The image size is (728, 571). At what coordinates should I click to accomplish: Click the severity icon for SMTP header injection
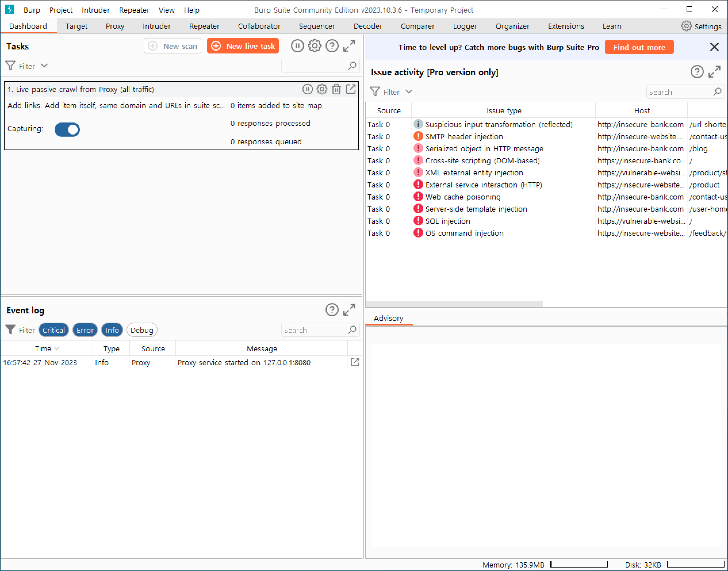pyautogui.click(x=418, y=136)
